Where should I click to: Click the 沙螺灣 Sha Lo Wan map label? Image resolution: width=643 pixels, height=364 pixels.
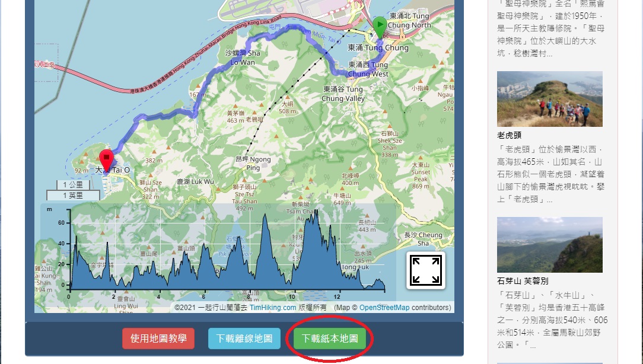pyautogui.click(x=243, y=58)
